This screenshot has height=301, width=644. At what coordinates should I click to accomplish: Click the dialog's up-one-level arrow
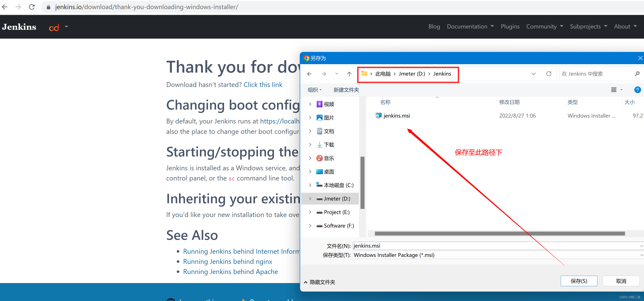pyautogui.click(x=349, y=74)
